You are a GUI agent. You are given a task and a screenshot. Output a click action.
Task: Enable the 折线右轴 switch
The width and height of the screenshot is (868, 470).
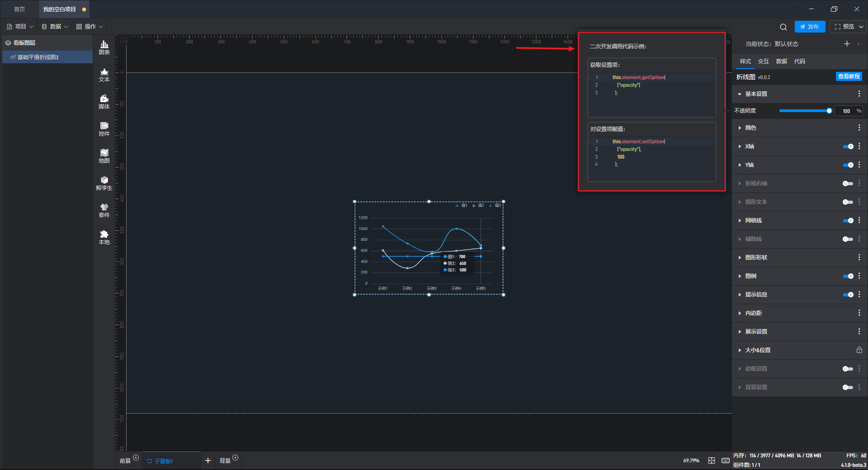pos(848,183)
